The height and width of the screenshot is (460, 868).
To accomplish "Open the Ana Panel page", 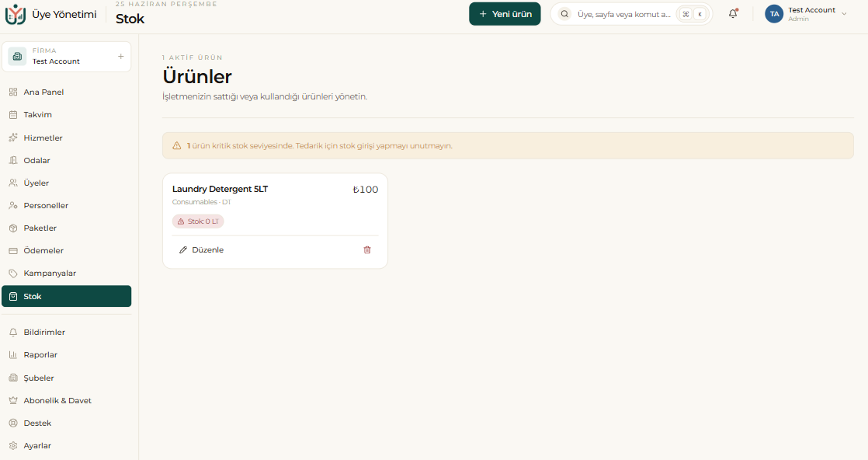I will click(x=67, y=92).
